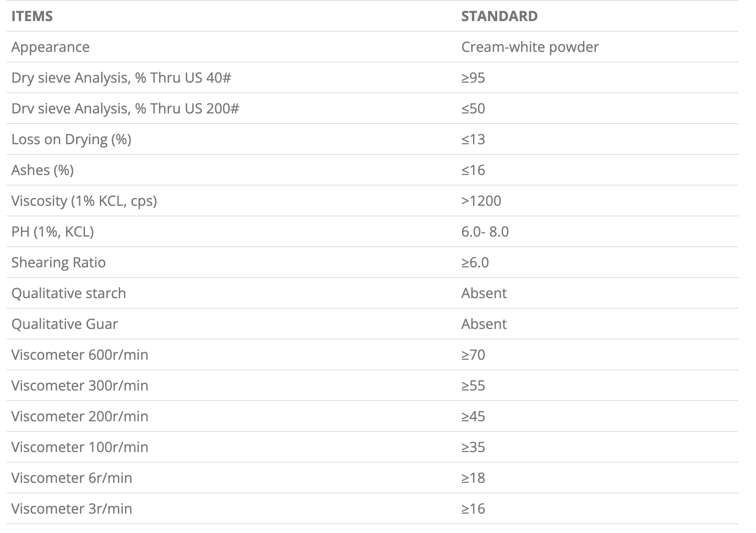Select the Viscometer 6r/min label

72,478
